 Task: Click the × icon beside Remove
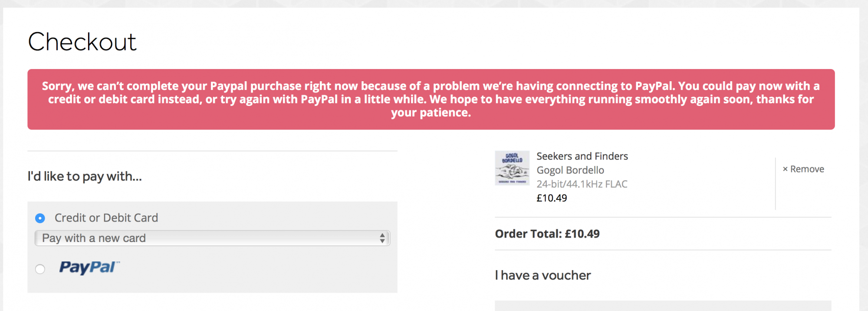click(x=785, y=169)
